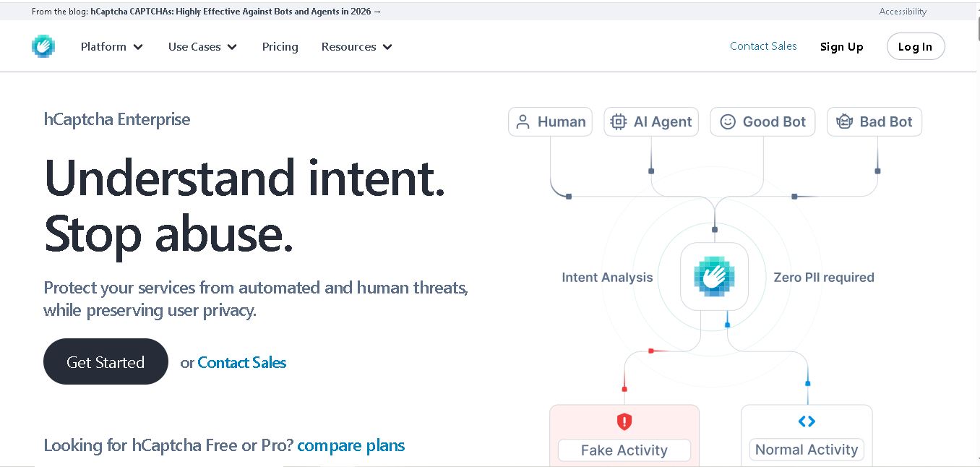Click the person icon on Human chip

tap(523, 121)
